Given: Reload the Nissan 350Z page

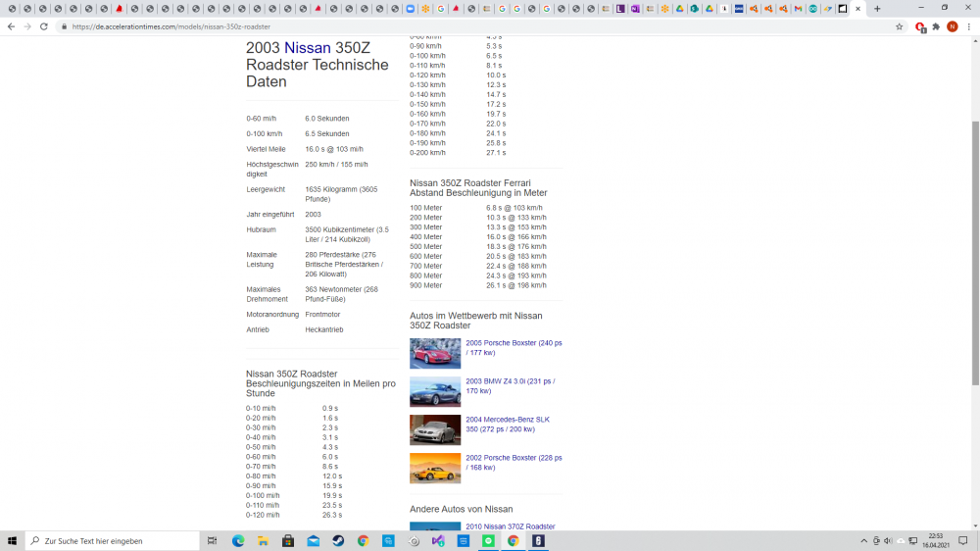Looking at the screenshot, I should [44, 26].
